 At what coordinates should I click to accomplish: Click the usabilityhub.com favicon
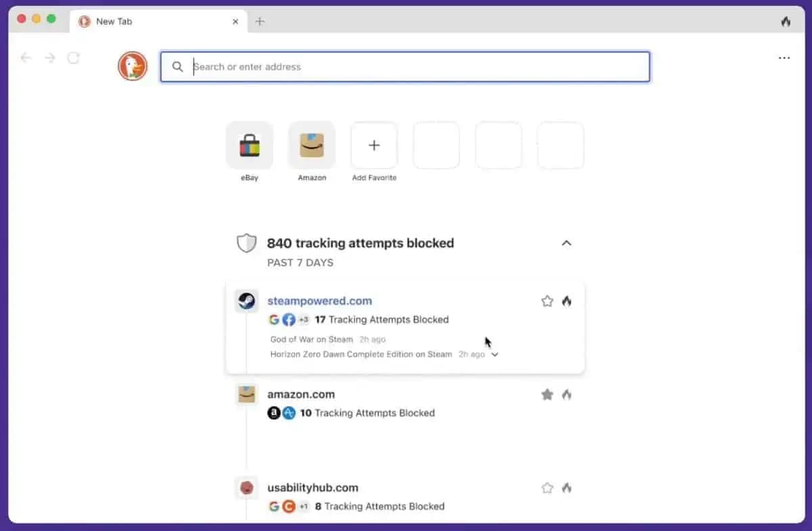tap(246, 488)
